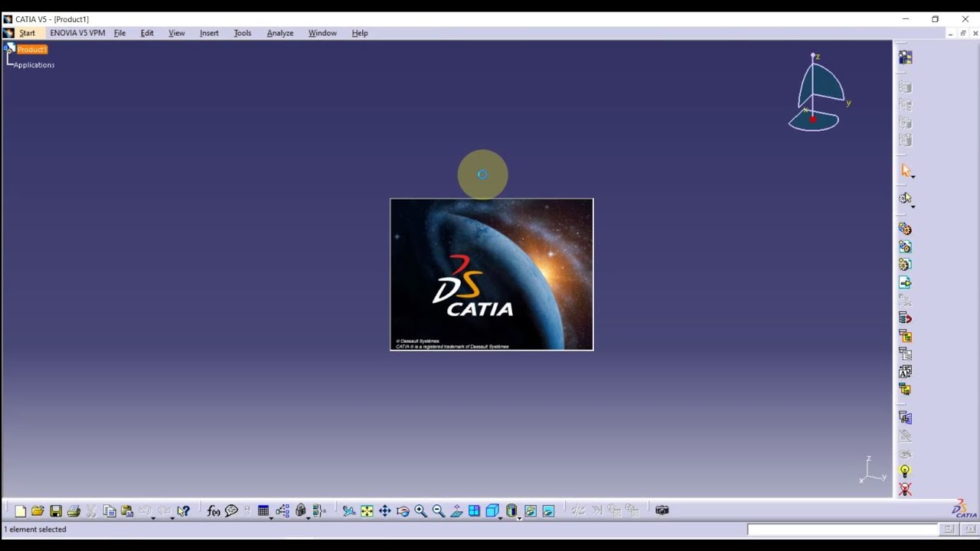Click the power input command field
Viewport: 980px width, 551px height.
pyautogui.click(x=842, y=530)
